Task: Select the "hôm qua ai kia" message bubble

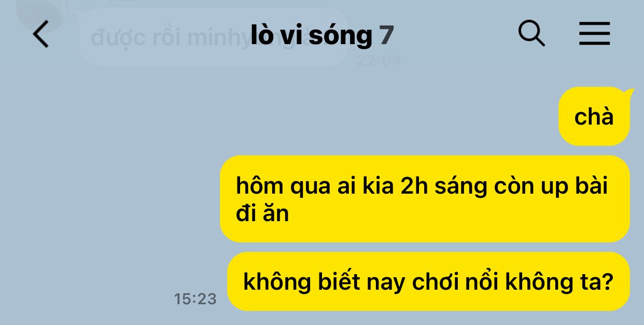Action: [425, 199]
